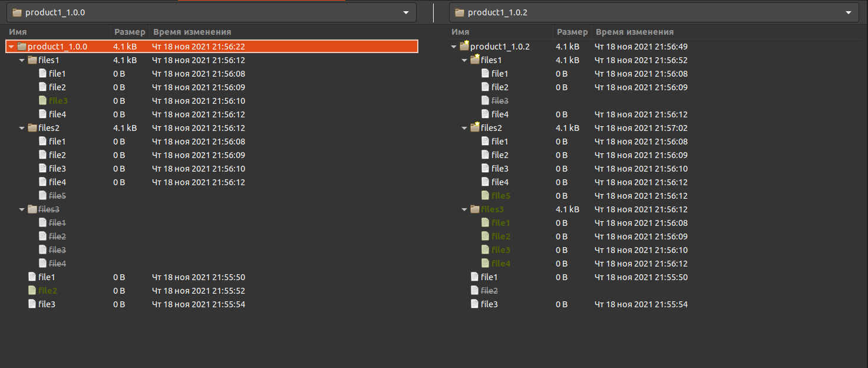Click timestamp ending 21:56:22 in left pane
Screen dimensions: 868x368
[x=199, y=47]
